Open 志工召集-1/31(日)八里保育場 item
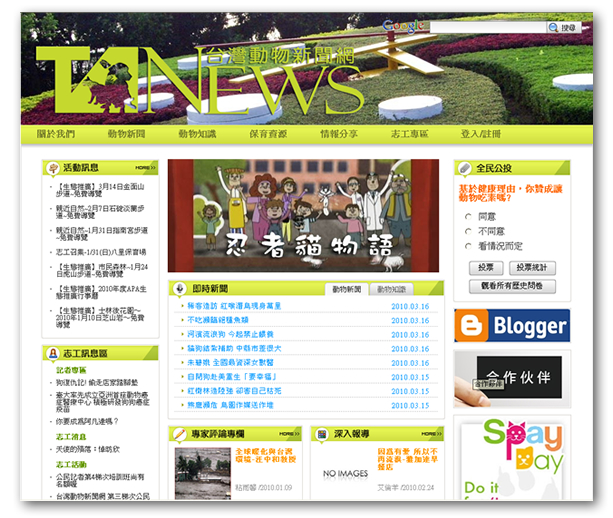Viewport: 613px width, 518px height. click(101, 252)
